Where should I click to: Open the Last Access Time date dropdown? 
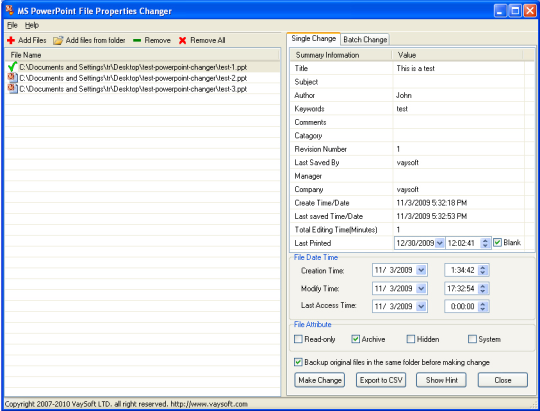421,306
